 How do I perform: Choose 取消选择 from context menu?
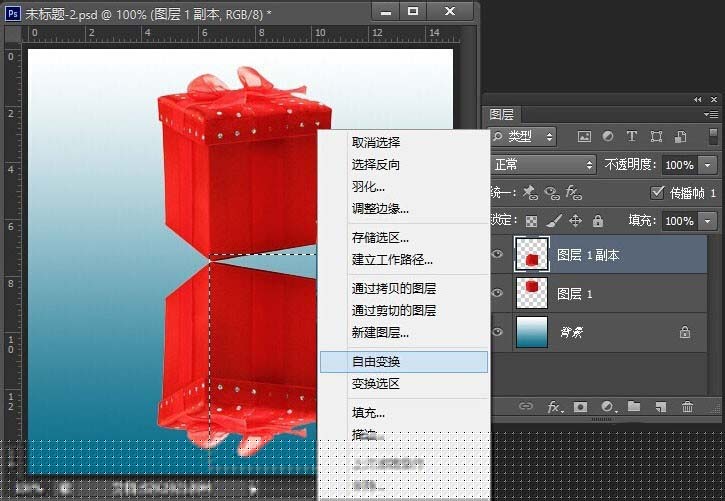[403, 142]
